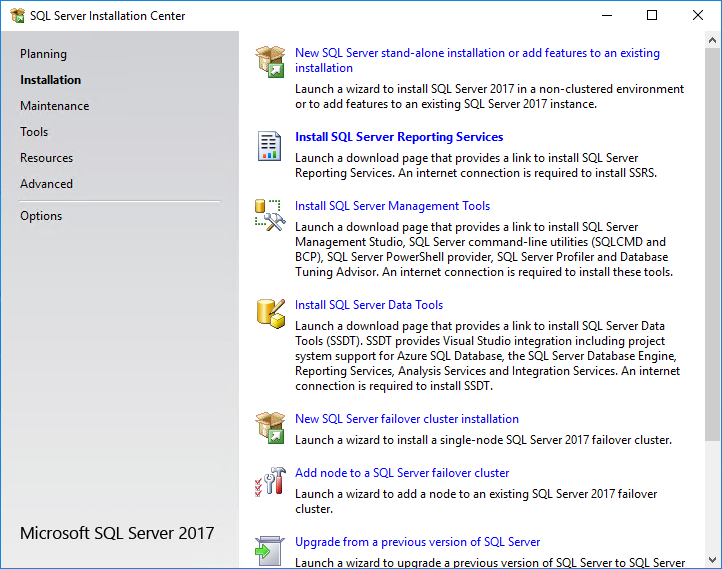Close the SQL Server Installation Center

click(x=698, y=15)
